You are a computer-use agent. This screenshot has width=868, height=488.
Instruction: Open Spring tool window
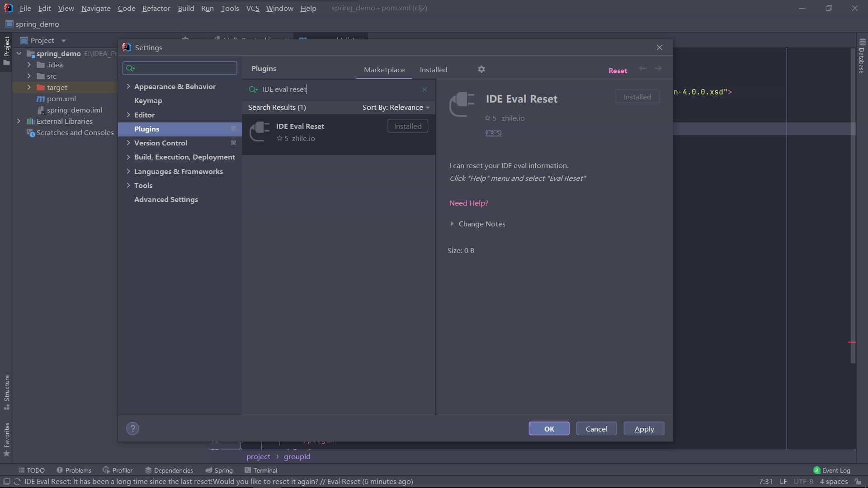point(219,470)
